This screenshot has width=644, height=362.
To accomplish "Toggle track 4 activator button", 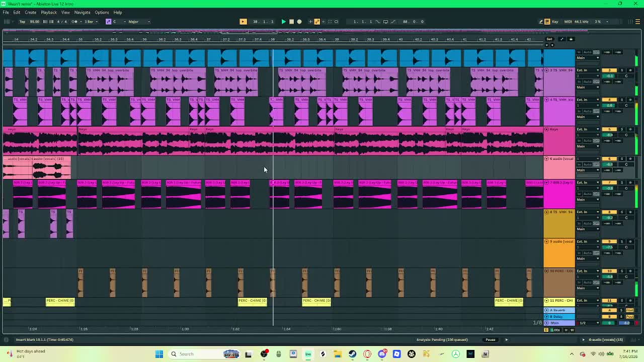I will (609, 100).
